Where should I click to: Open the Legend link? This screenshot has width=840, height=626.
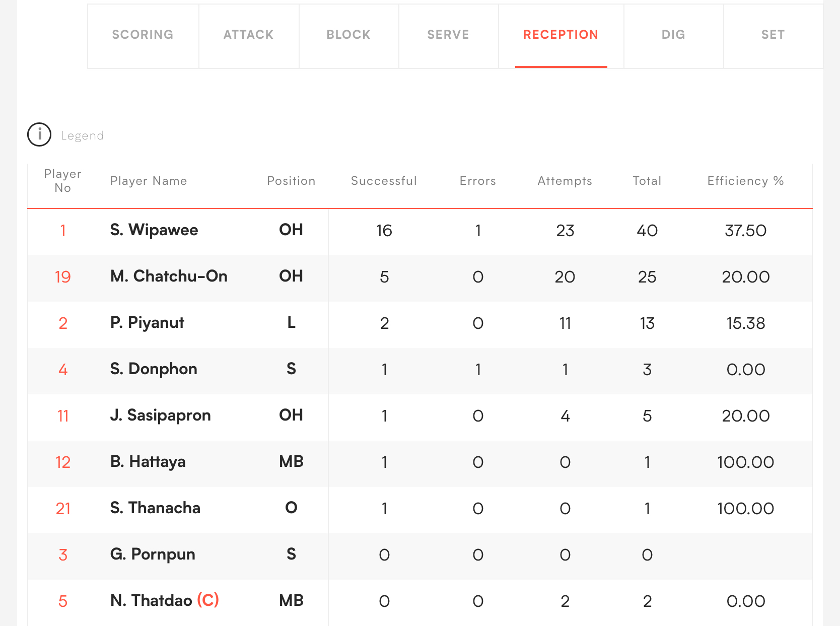point(82,135)
